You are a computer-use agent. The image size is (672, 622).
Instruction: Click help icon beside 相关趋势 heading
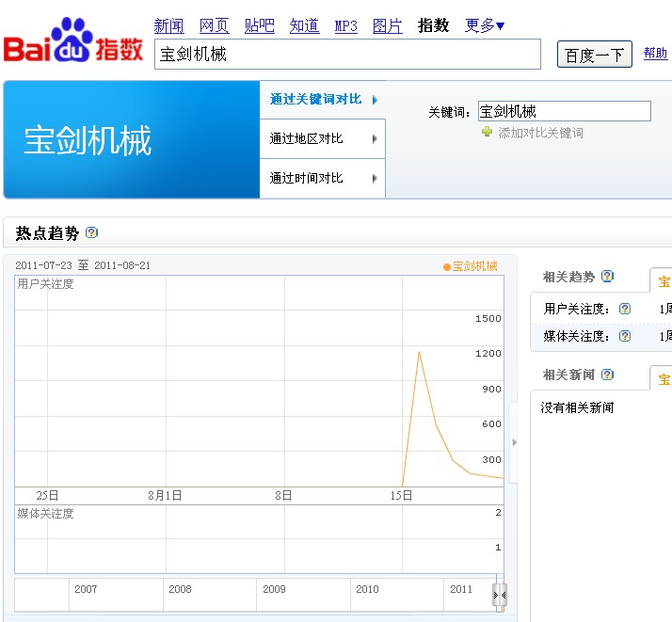607,277
